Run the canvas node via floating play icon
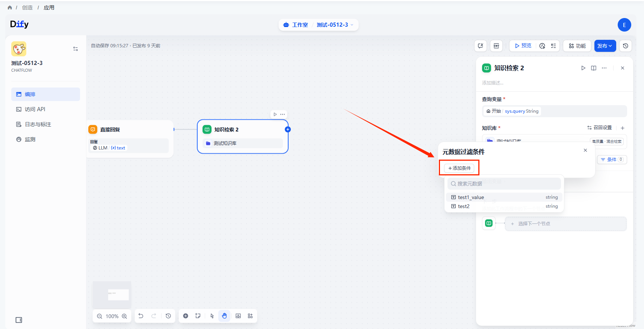The height and width of the screenshot is (329, 644). tap(275, 114)
